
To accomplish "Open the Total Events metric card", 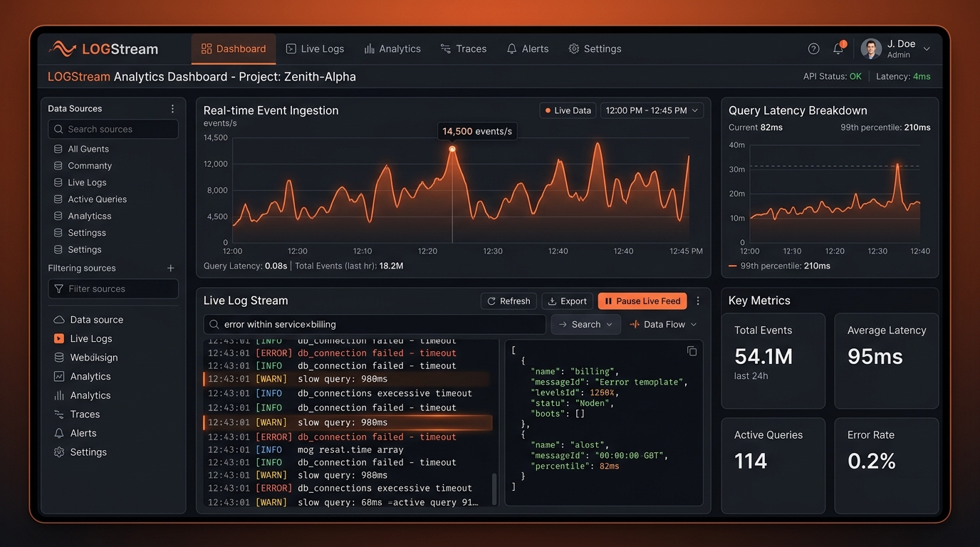I will [x=773, y=361].
